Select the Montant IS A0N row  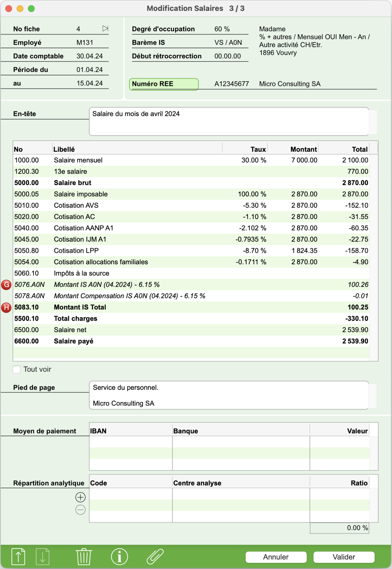(x=191, y=284)
